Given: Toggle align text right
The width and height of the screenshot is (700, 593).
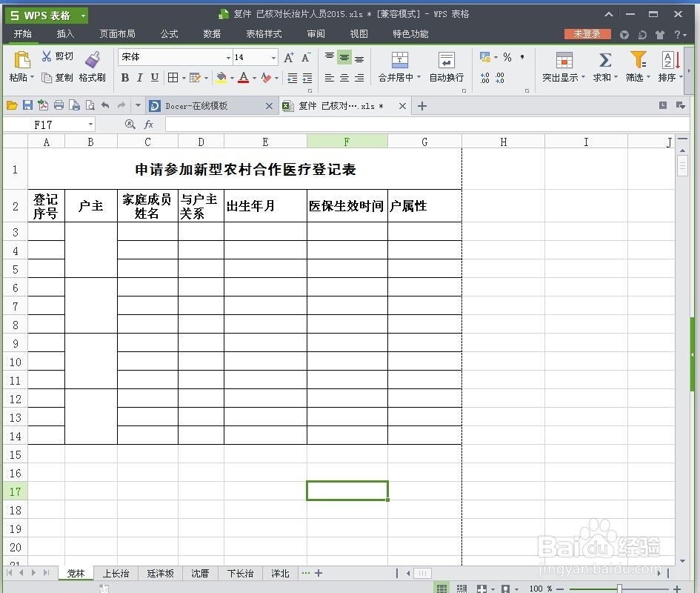Looking at the screenshot, I should (x=359, y=79).
